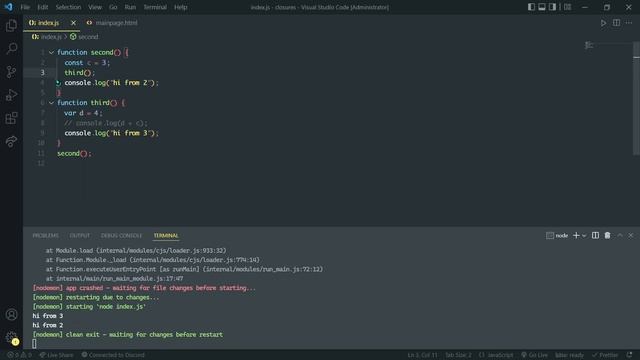Open notifications bell in status bar

[x=629, y=355]
